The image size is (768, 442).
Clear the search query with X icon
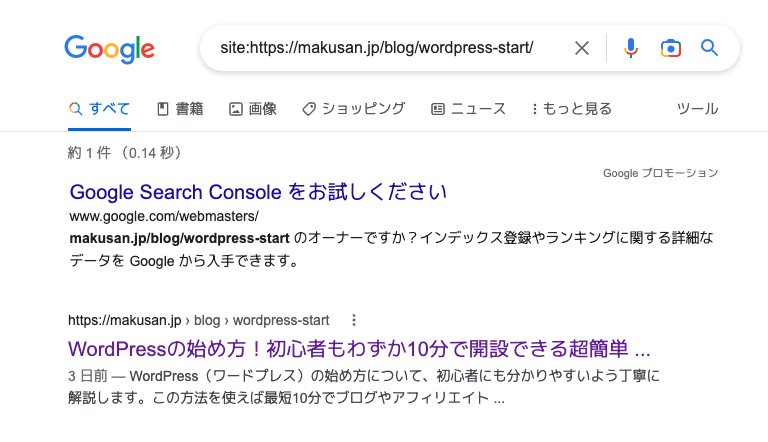point(582,48)
